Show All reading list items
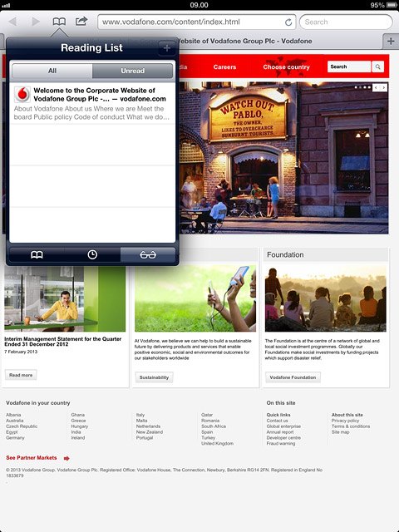 (52, 71)
